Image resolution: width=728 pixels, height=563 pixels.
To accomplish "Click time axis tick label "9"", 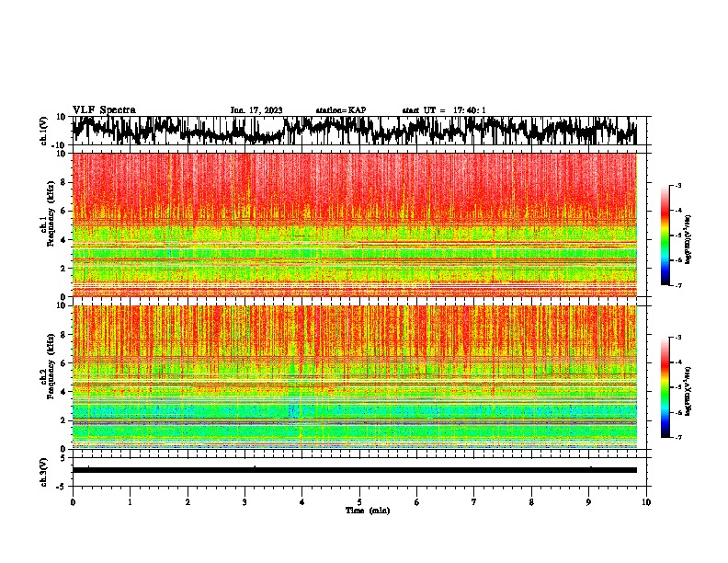I will [588, 502].
